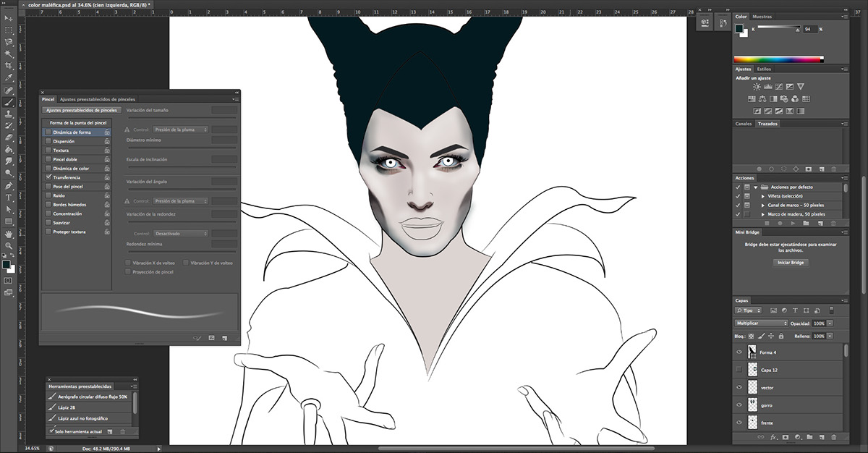Lock transparent pixels in Capas panel
This screenshot has height=453, width=868.
pos(752,336)
